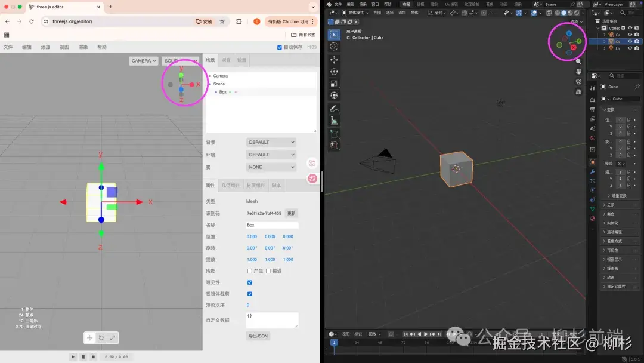Select Blender's Add Cube tool
This screenshot has width=644, height=363.
point(334,134)
